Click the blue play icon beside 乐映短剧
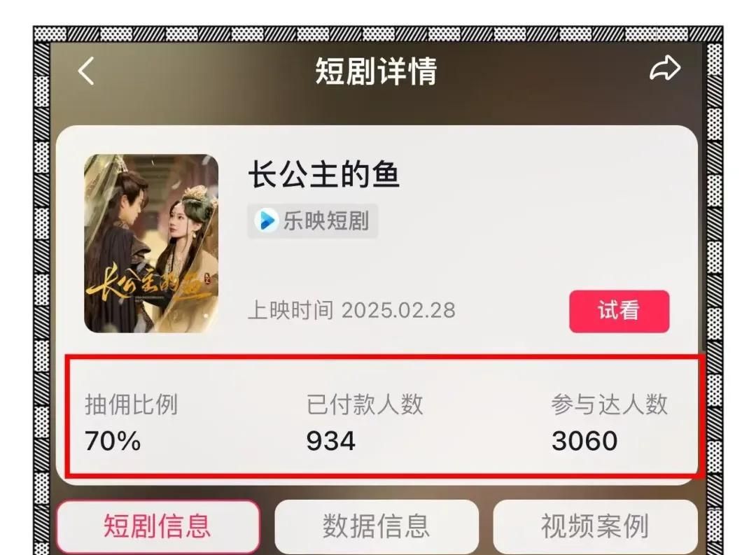The width and height of the screenshot is (756, 555). point(267,221)
